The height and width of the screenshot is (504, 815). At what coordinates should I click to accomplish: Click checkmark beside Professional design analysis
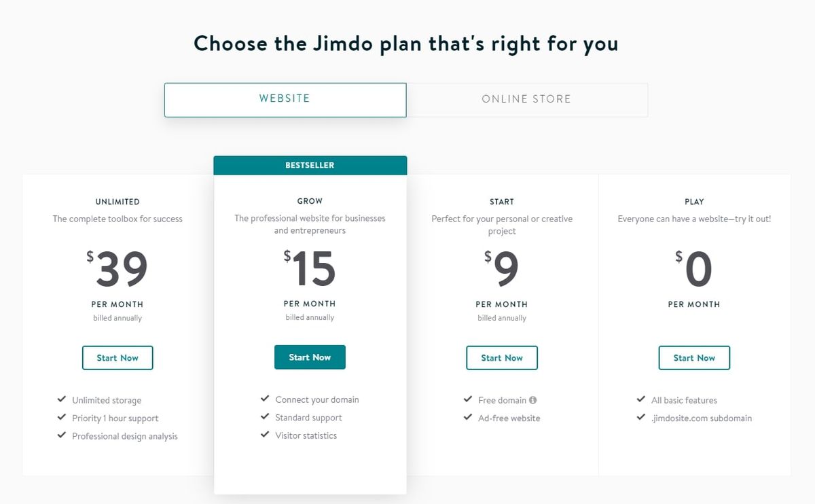pos(62,435)
